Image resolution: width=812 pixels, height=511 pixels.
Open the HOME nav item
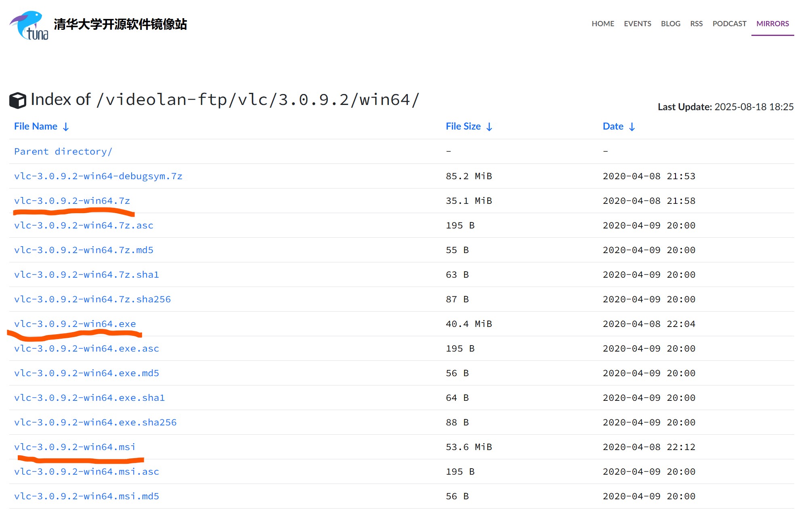603,24
